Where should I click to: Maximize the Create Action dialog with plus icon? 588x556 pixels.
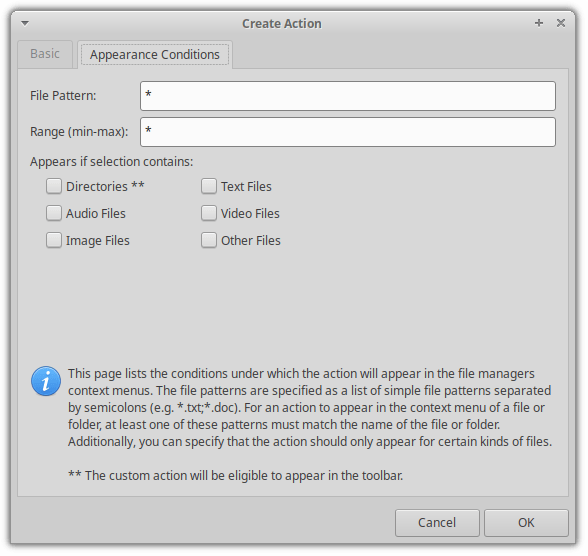pyautogui.click(x=539, y=23)
